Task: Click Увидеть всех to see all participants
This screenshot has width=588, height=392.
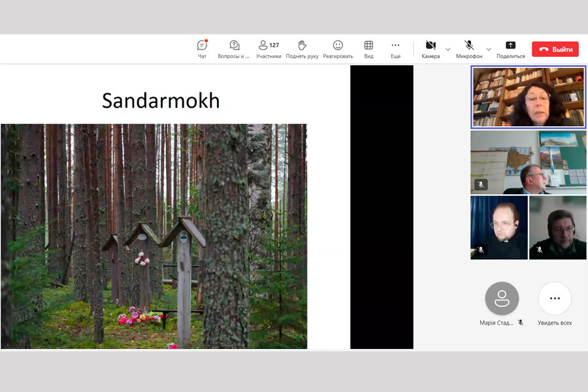Action: 555,299
